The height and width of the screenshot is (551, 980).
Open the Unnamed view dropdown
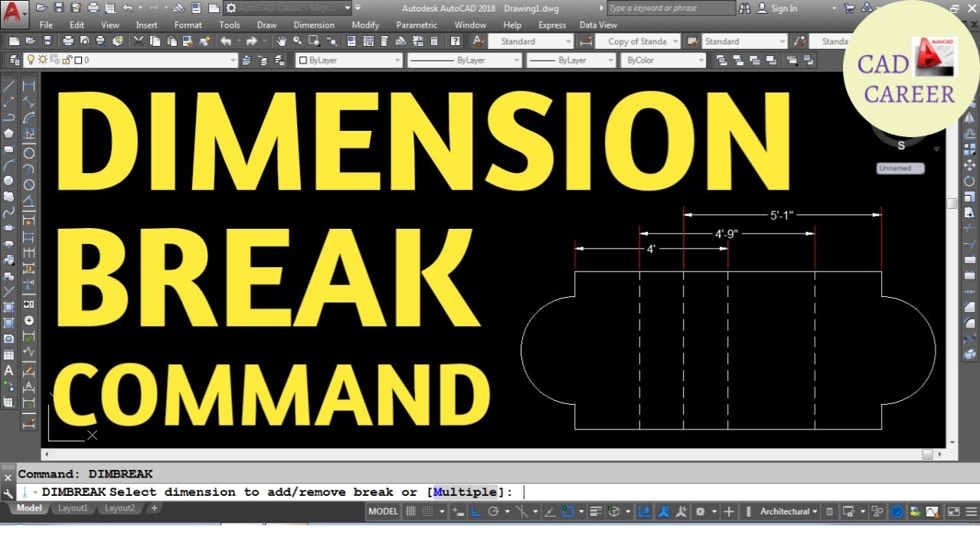900,168
